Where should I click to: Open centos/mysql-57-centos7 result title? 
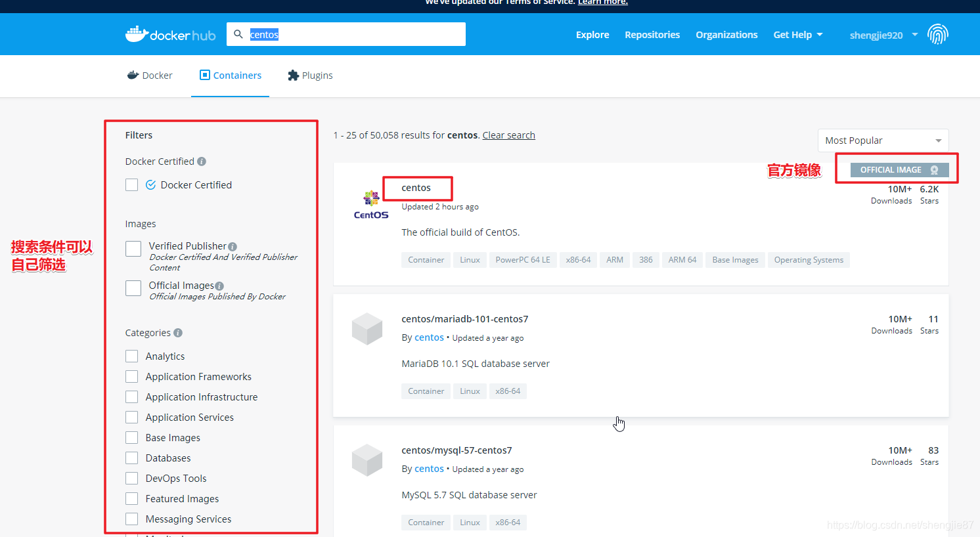pos(457,450)
